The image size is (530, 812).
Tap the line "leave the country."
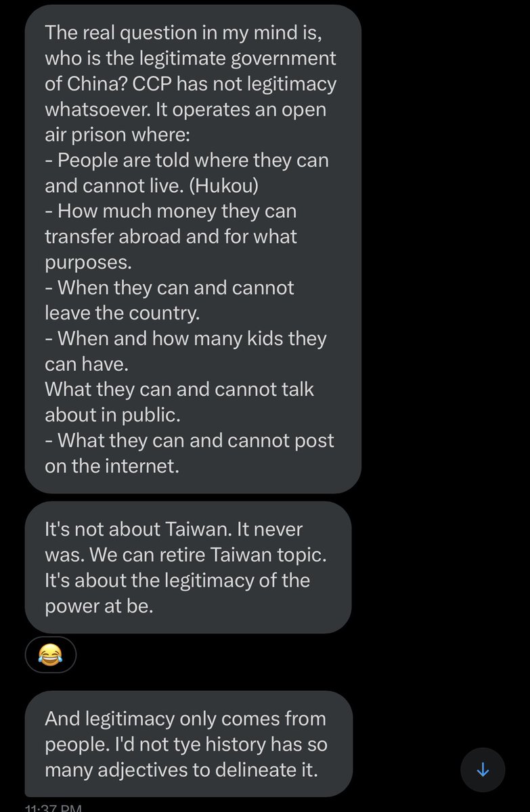pos(110,313)
